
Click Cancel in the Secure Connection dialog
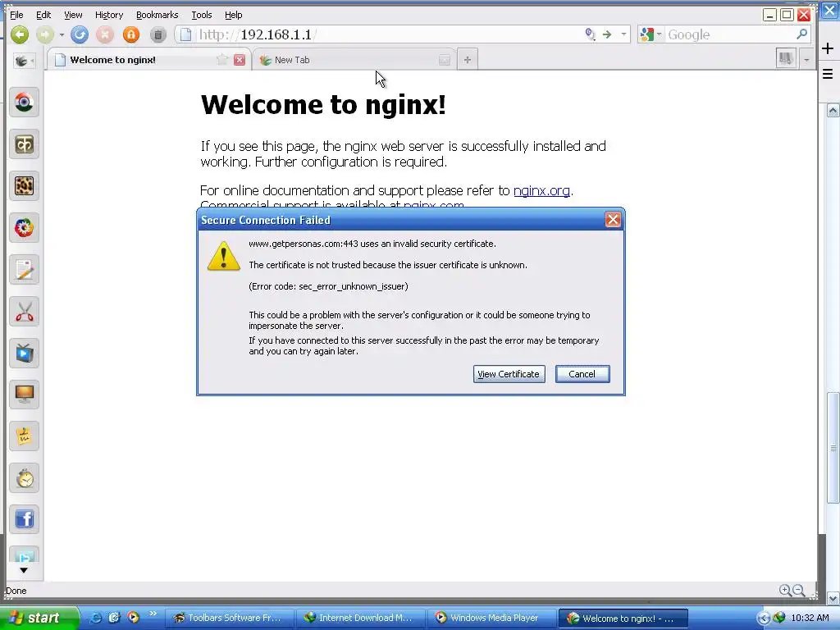pos(582,374)
